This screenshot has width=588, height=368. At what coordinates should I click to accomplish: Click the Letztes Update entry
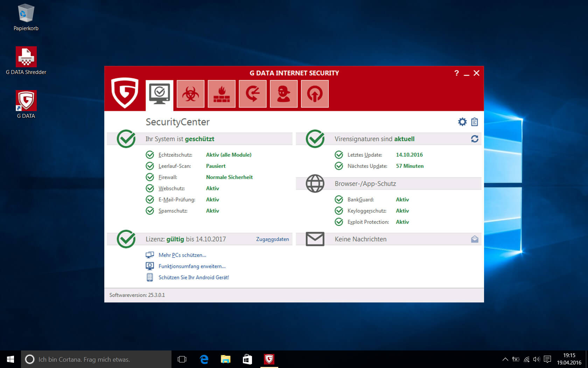point(365,155)
